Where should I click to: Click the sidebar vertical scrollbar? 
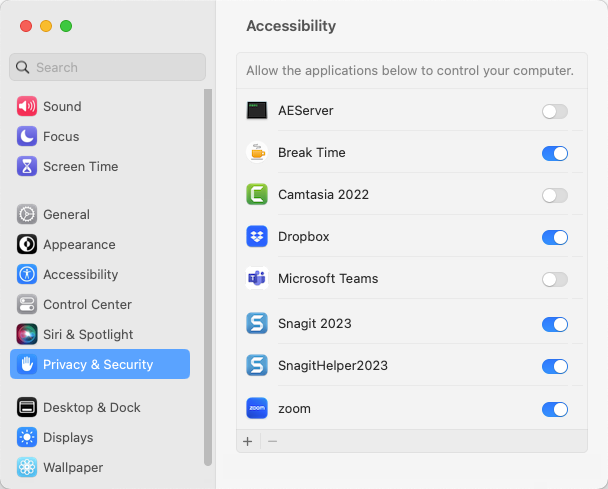[208, 277]
